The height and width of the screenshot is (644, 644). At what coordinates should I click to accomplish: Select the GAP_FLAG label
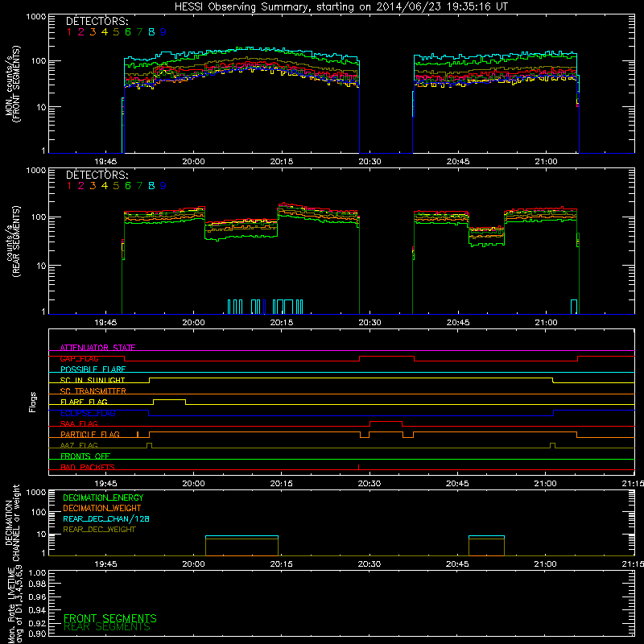pos(79,358)
